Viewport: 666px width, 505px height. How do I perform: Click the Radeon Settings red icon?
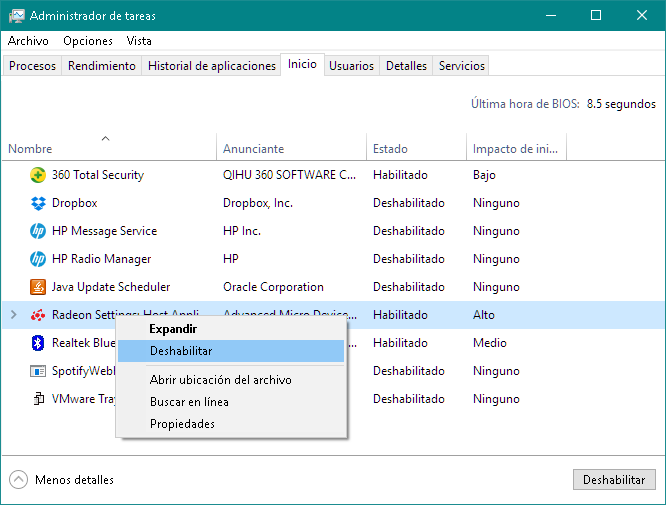tap(38, 315)
